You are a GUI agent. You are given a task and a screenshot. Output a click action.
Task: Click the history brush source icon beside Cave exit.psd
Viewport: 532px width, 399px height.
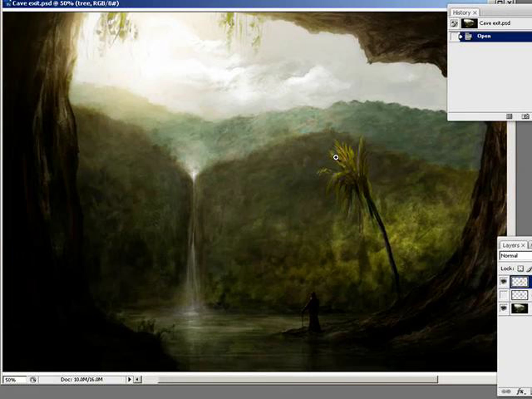click(x=454, y=23)
